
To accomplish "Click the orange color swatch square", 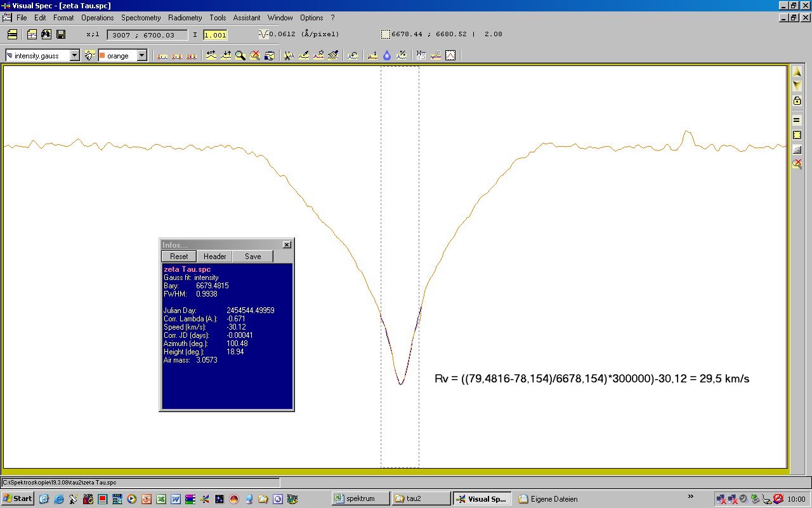I will pos(101,56).
